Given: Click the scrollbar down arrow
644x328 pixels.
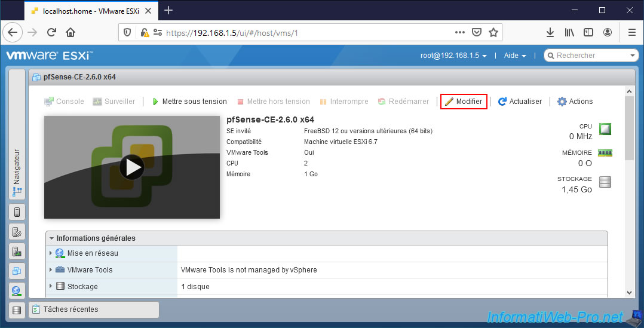Looking at the screenshot, I should tap(629, 292).
